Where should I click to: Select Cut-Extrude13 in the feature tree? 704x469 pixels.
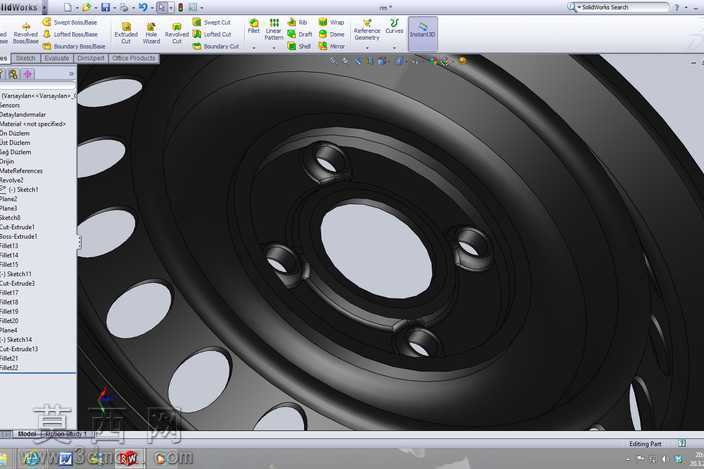pos(19,349)
